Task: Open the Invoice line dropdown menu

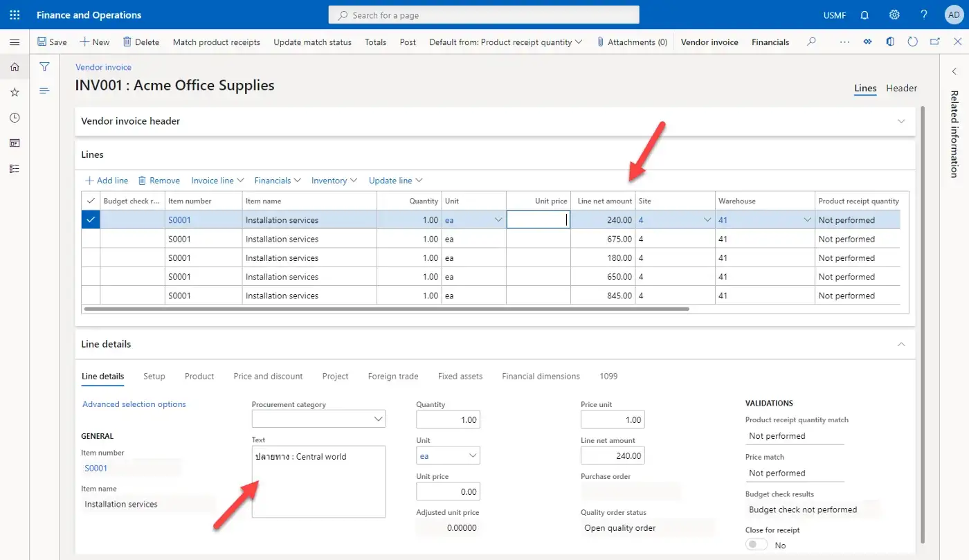Action: [217, 181]
